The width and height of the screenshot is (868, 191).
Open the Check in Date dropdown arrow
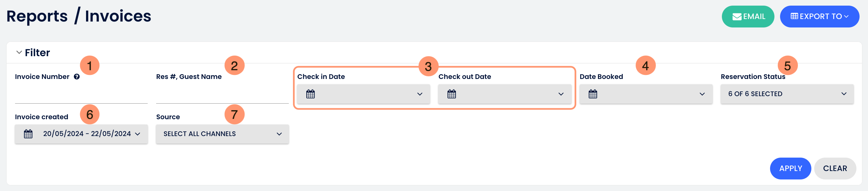420,94
